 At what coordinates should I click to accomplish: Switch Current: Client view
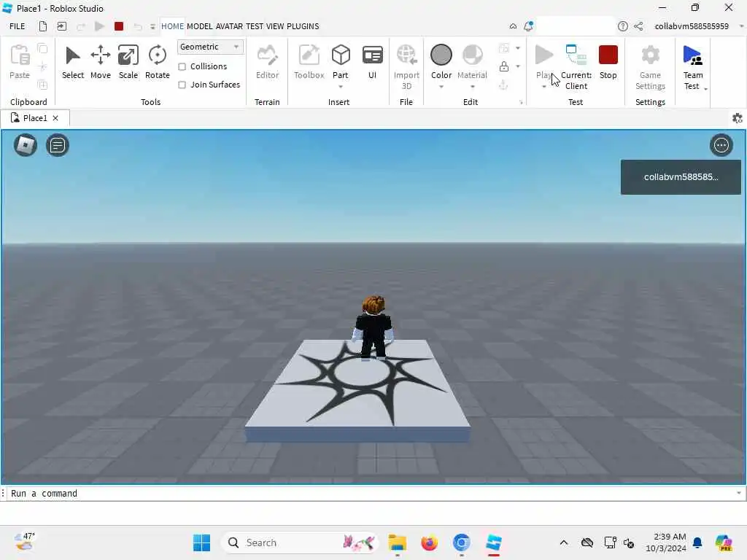576,66
